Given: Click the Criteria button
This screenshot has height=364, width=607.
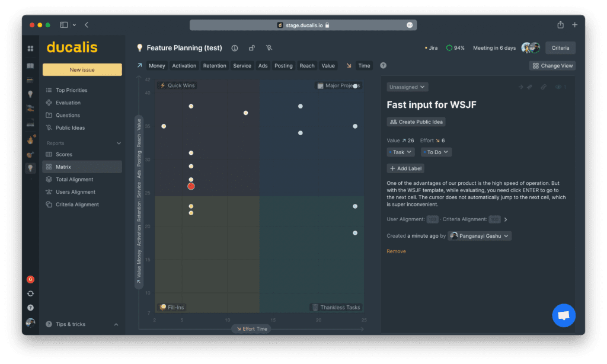Looking at the screenshot, I should click(x=560, y=48).
